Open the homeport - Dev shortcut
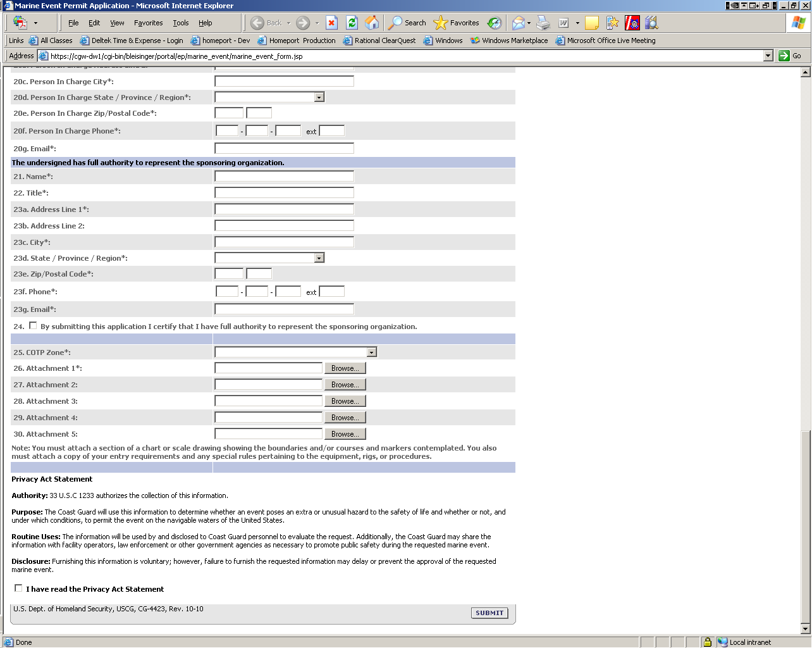 coord(220,40)
